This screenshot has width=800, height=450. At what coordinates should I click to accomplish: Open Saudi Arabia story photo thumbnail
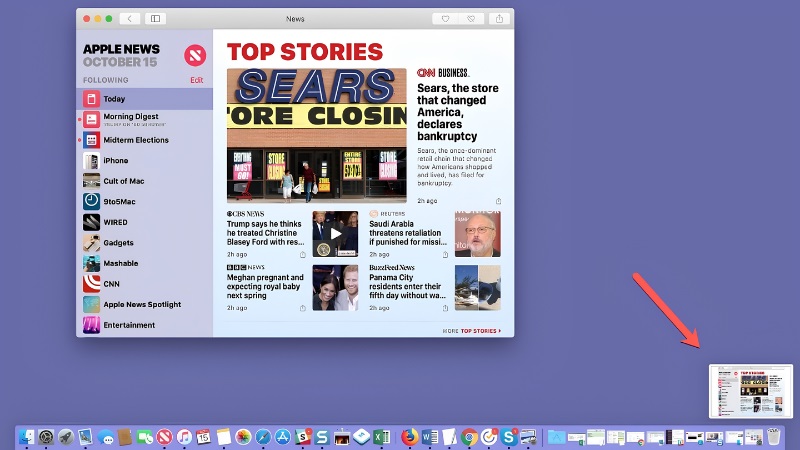[x=478, y=234]
